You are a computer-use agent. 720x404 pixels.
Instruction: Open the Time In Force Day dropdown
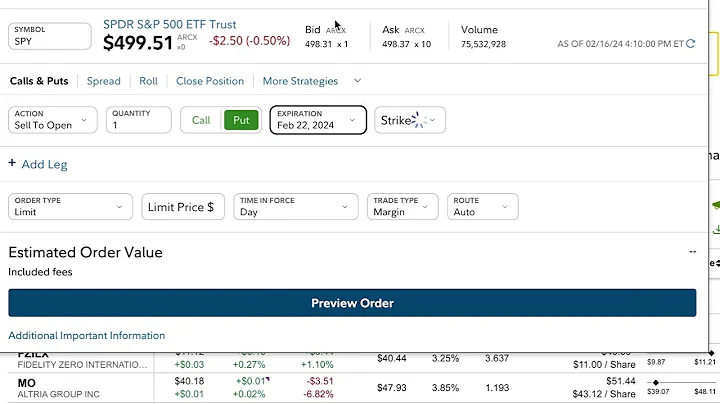296,207
